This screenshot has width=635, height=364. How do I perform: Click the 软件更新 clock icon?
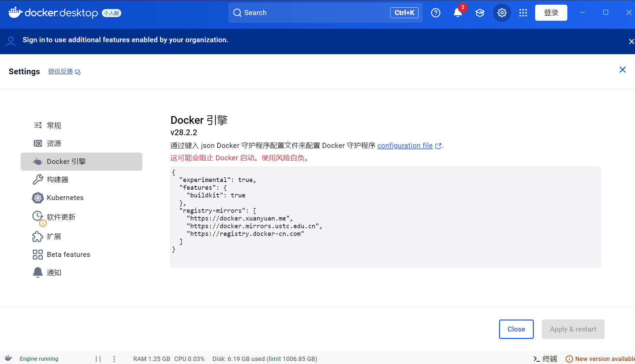38,216
